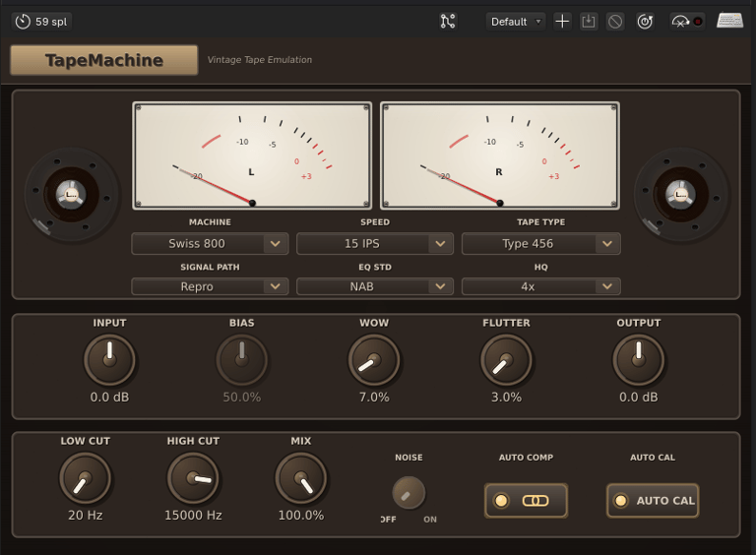The width and height of the screenshot is (756, 555).
Task: Click the Mix knob
Action: coord(301,478)
